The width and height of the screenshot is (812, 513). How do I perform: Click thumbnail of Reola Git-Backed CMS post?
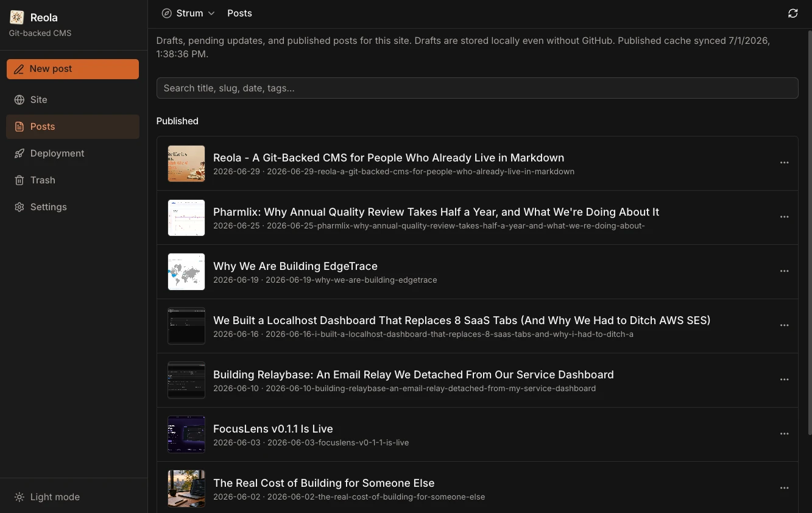point(186,163)
